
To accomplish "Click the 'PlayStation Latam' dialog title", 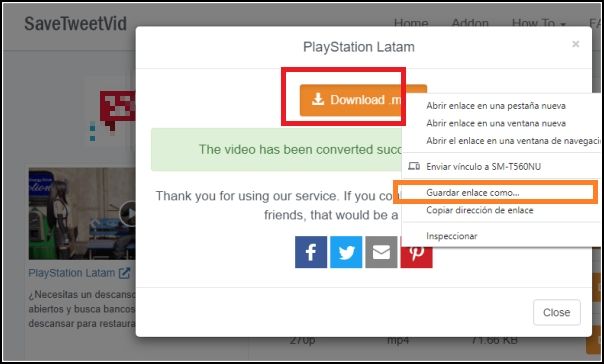I will 359,47.
